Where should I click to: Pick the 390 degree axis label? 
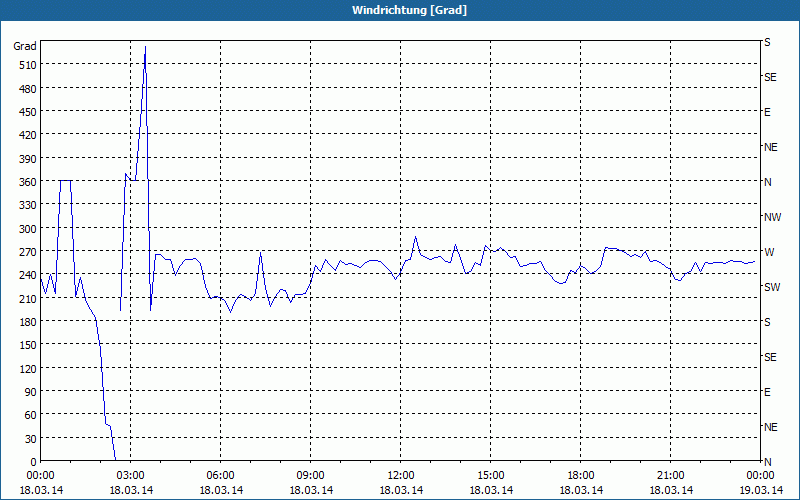point(28,159)
